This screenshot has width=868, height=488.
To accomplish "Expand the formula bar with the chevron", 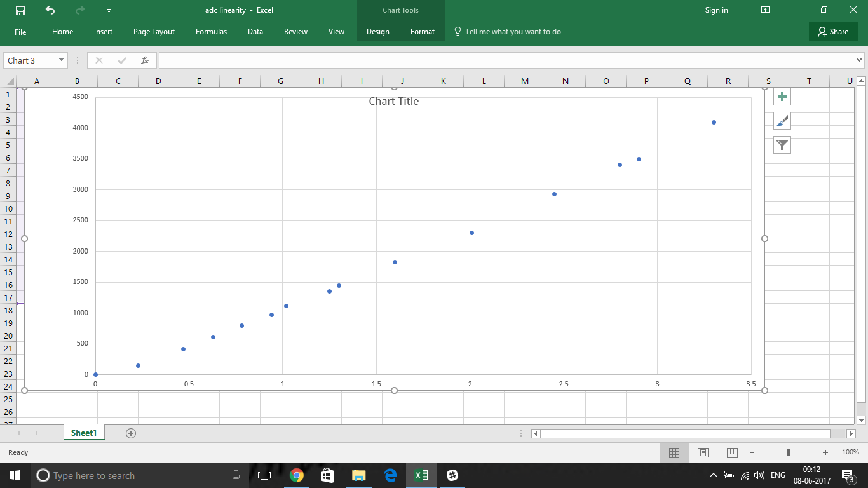I will coord(859,60).
